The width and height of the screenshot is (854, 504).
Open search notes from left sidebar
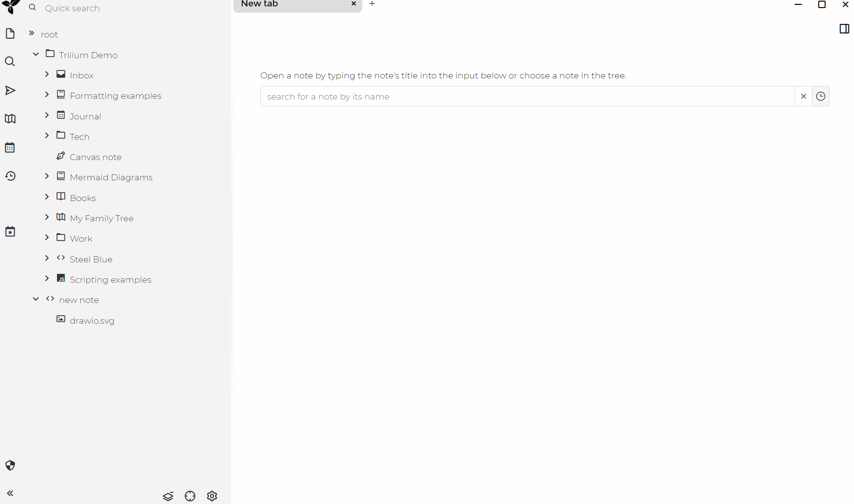[10, 62]
